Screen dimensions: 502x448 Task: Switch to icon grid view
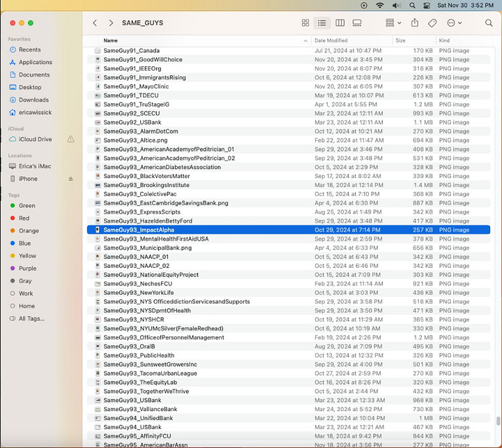coord(305,23)
